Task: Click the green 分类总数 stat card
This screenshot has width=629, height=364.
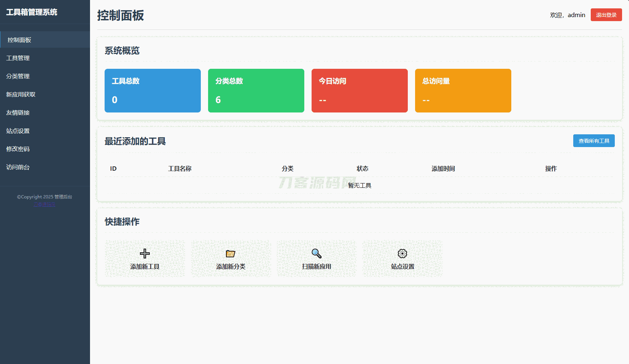Action: click(256, 91)
